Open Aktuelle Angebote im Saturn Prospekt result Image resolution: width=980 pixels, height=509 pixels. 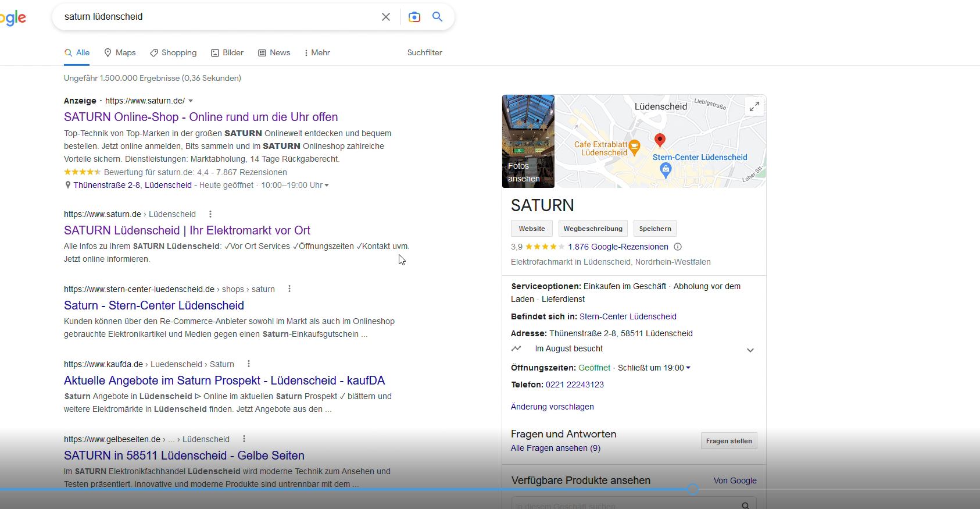[x=224, y=380]
